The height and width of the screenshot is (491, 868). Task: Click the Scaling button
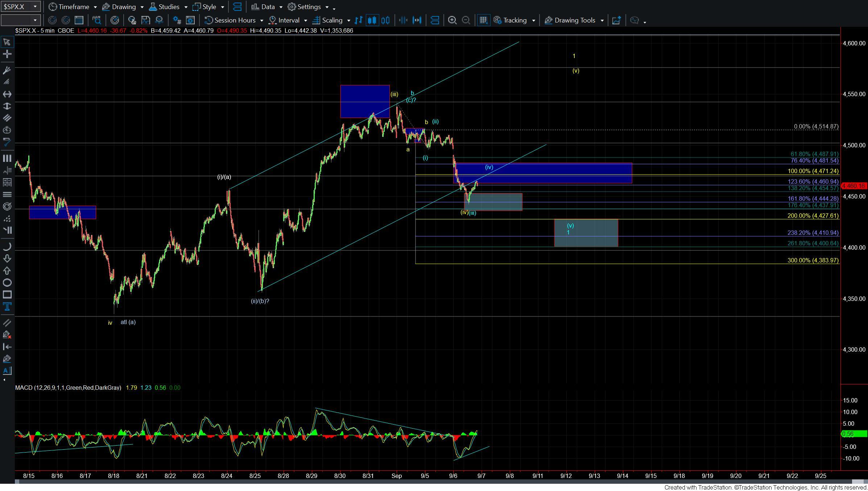point(327,20)
